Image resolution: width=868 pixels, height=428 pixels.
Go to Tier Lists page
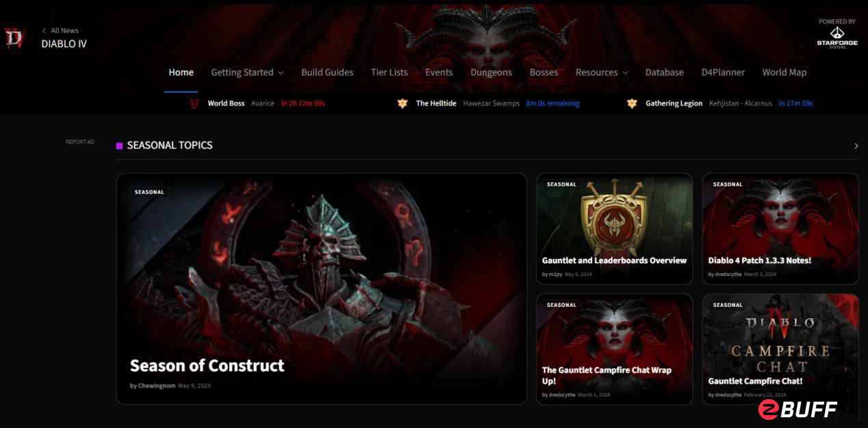click(x=389, y=72)
